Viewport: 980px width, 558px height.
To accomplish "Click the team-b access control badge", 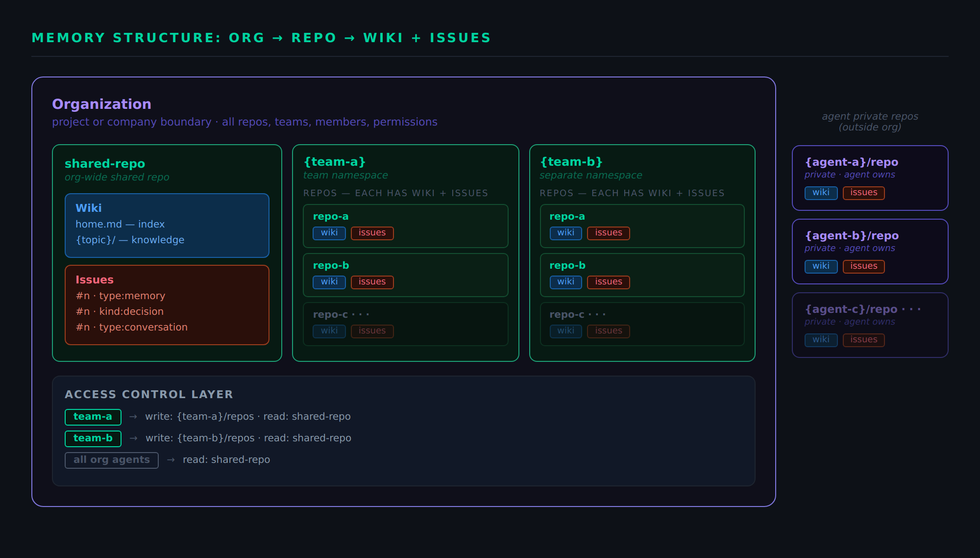I will pos(93,438).
